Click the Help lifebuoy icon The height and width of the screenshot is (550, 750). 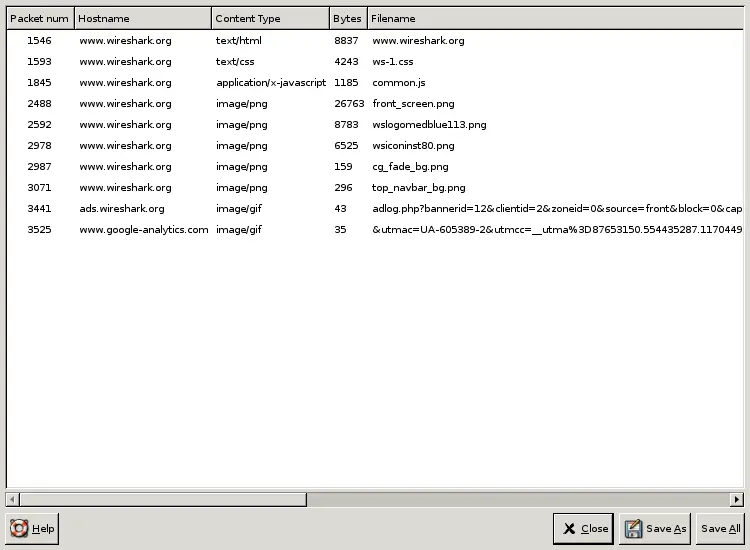(19, 528)
